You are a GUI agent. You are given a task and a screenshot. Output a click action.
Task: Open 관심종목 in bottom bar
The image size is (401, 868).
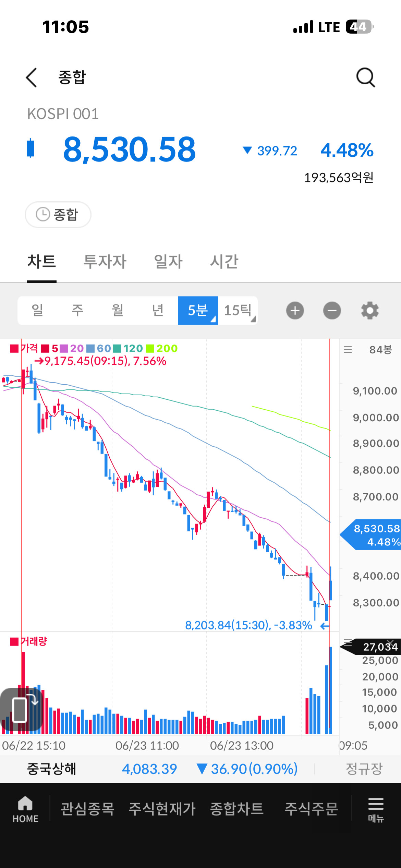click(x=87, y=809)
